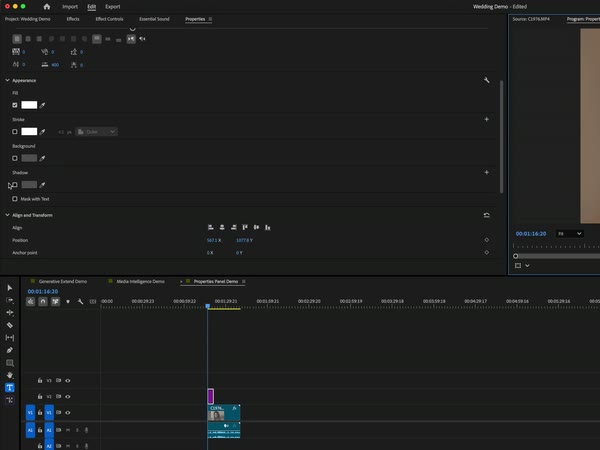Image resolution: width=600 pixels, height=450 pixels.
Task: Click the purple text clip on V2
Action: pyautogui.click(x=210, y=396)
